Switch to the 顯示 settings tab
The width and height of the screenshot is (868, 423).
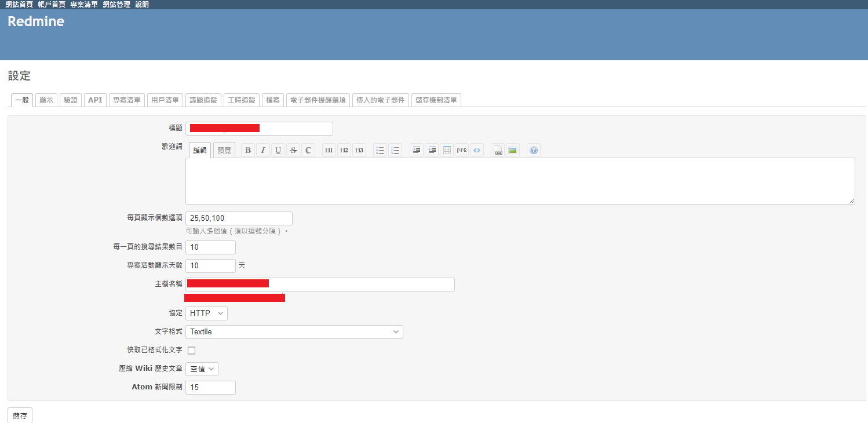pos(46,100)
